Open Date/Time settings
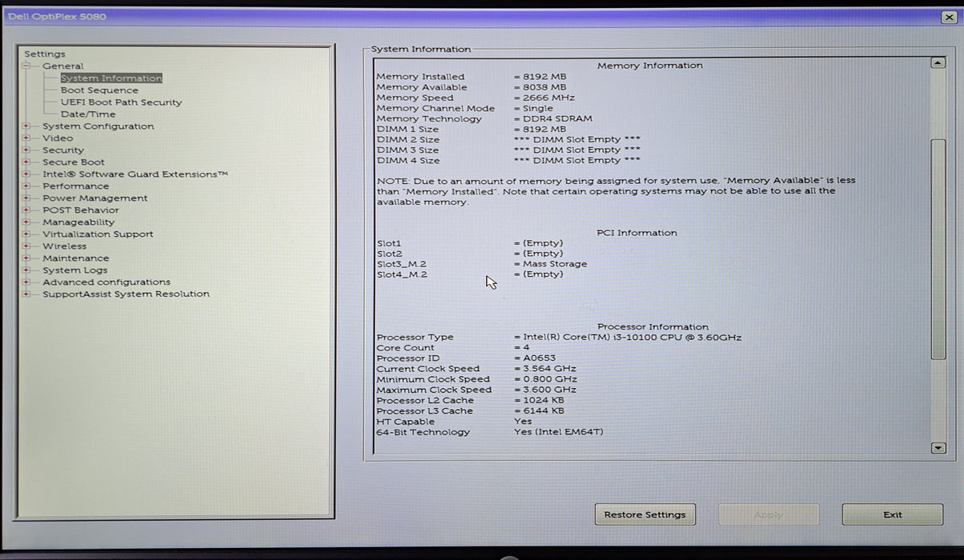Screen dimensions: 964x560 click(x=88, y=114)
